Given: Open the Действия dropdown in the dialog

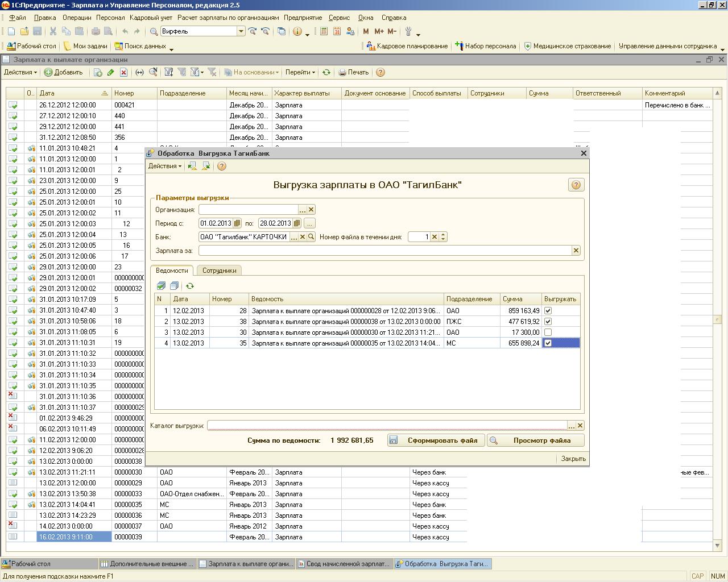Looking at the screenshot, I should 164,166.
